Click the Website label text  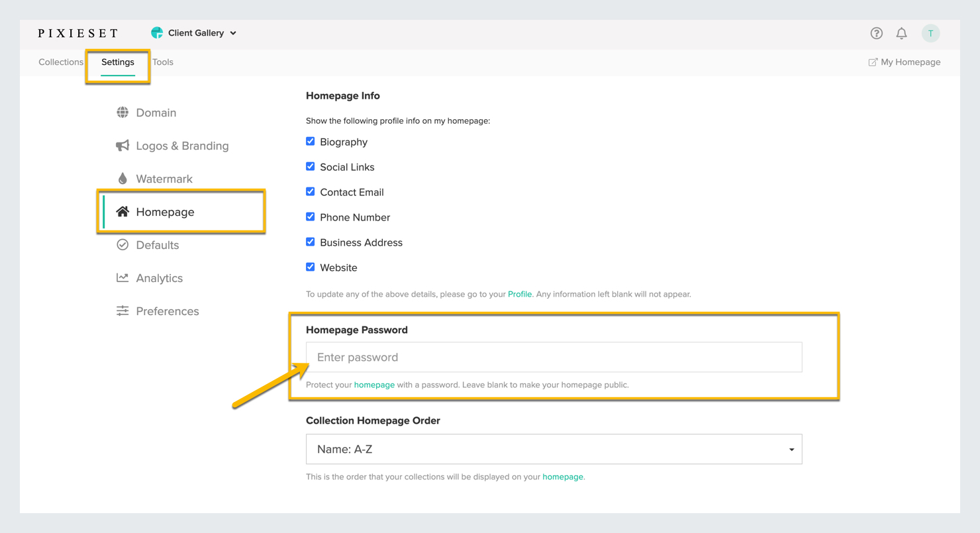(338, 267)
